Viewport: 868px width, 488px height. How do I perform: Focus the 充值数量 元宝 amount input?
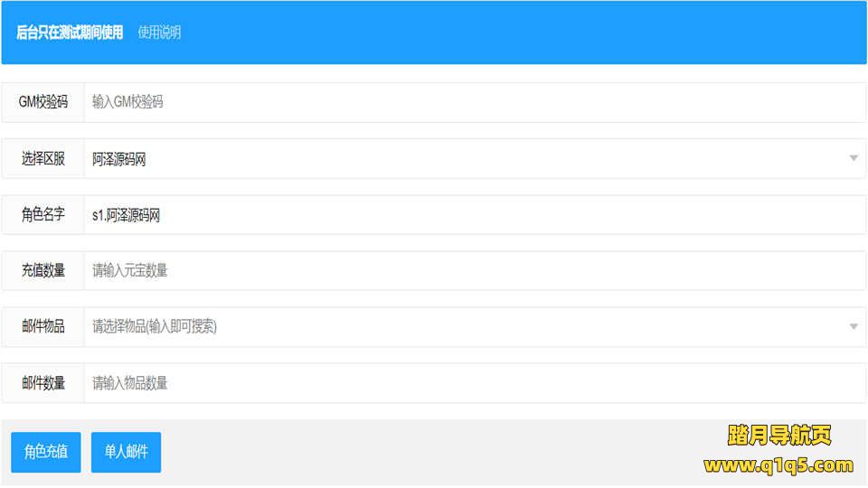(474, 271)
